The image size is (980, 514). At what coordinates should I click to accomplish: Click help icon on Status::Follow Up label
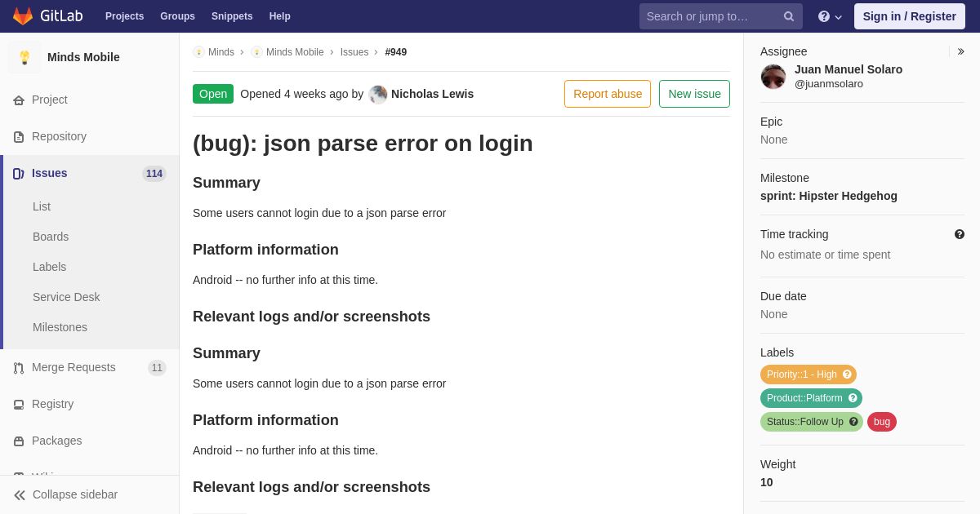pyautogui.click(x=853, y=422)
